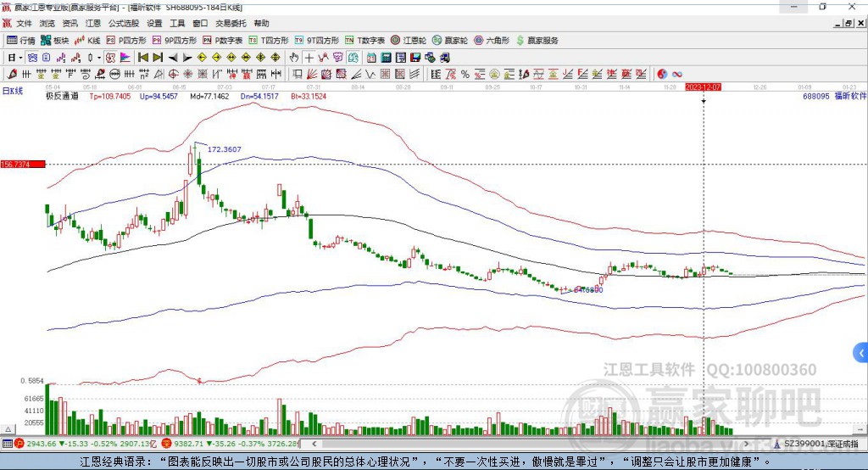This screenshot has height=470, width=868.
Task: Click the up triangle panel button
Action: (8, 429)
